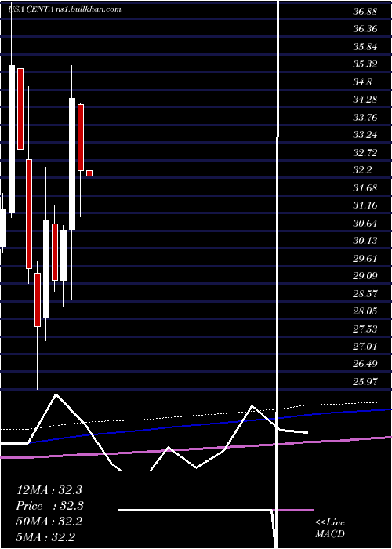
Task: Click the Price : 32.3 readout
Action: 49,506
